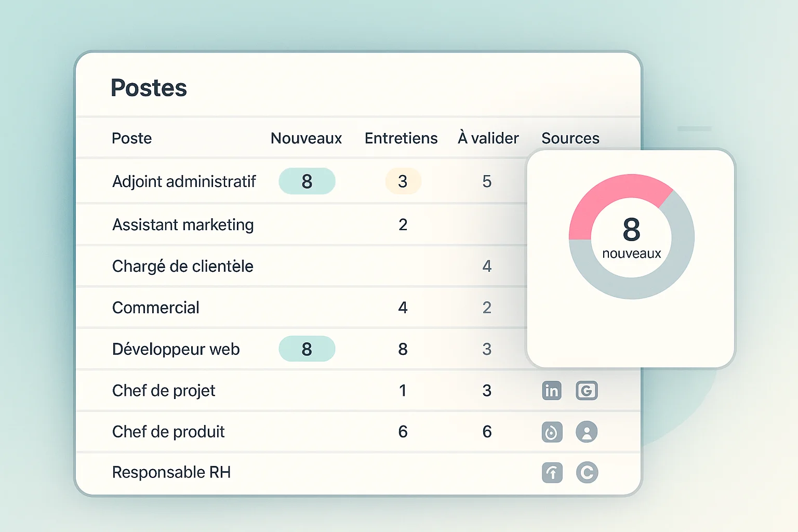Click the 4 entretiens value for Commercial
Viewport: 798px width, 532px height.
(403, 308)
